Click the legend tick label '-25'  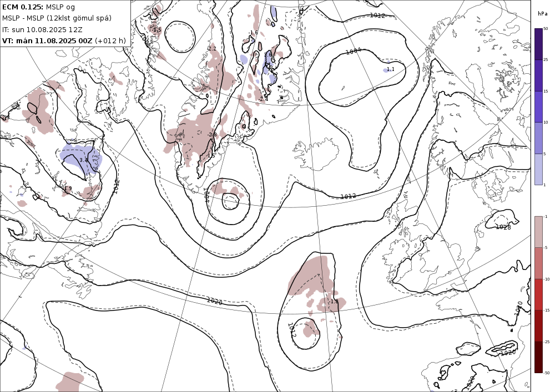click(x=547, y=342)
